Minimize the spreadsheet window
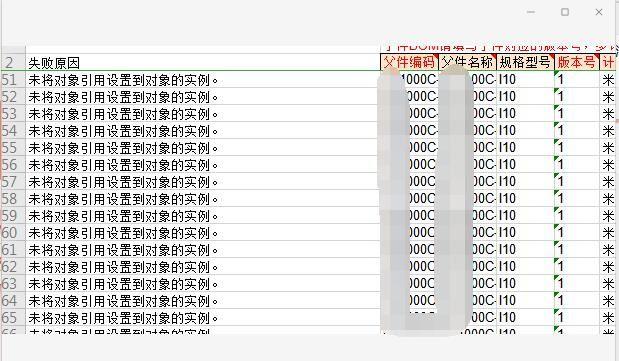 [531, 12]
